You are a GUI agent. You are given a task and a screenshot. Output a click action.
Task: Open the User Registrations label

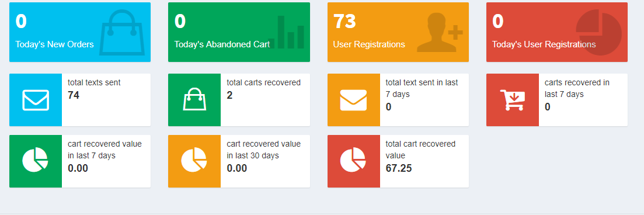click(369, 44)
